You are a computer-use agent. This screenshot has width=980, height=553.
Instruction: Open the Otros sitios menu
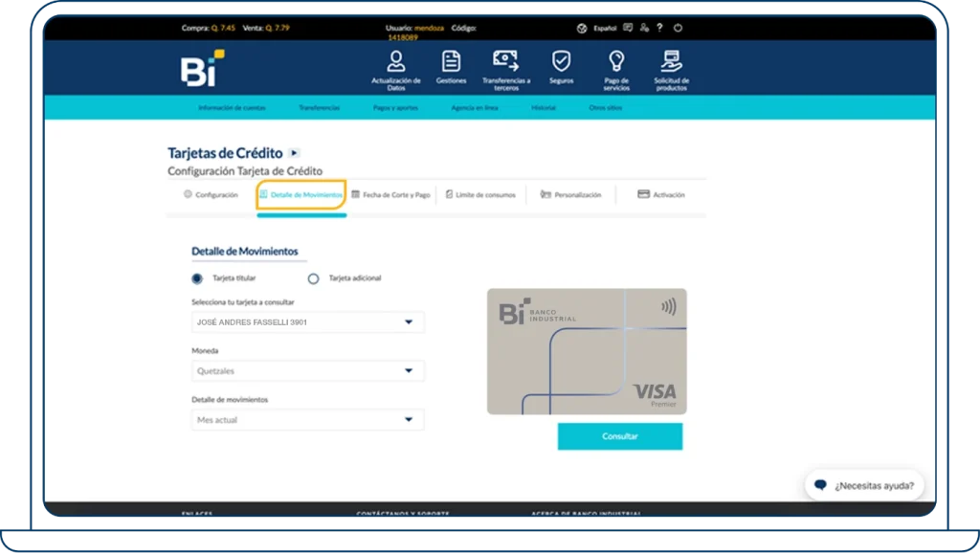pos(606,108)
